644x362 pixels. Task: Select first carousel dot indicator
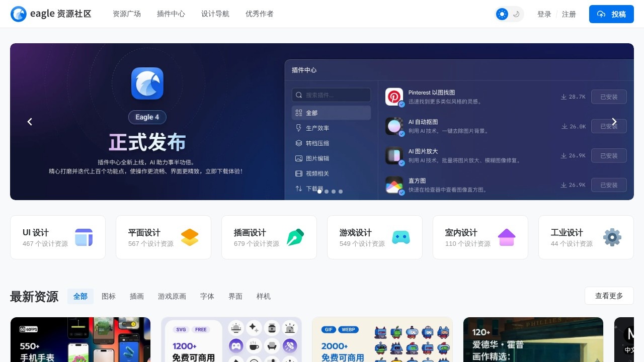pos(319,192)
